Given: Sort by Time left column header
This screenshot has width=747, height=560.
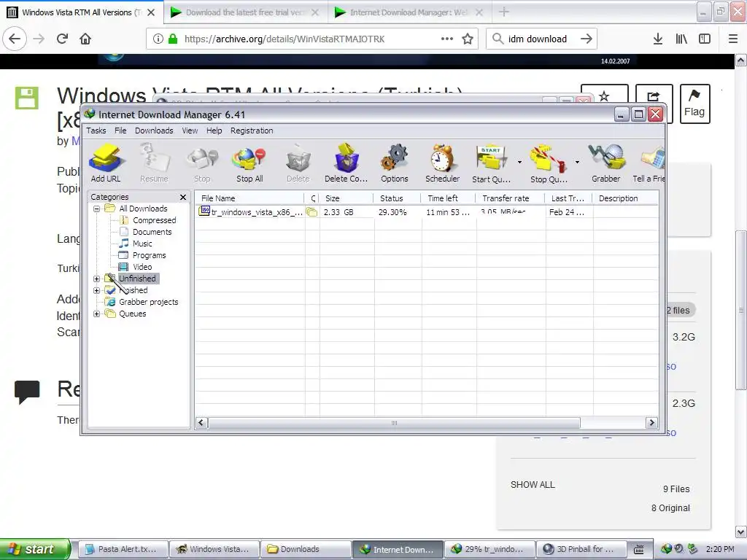Looking at the screenshot, I should click(449, 198).
